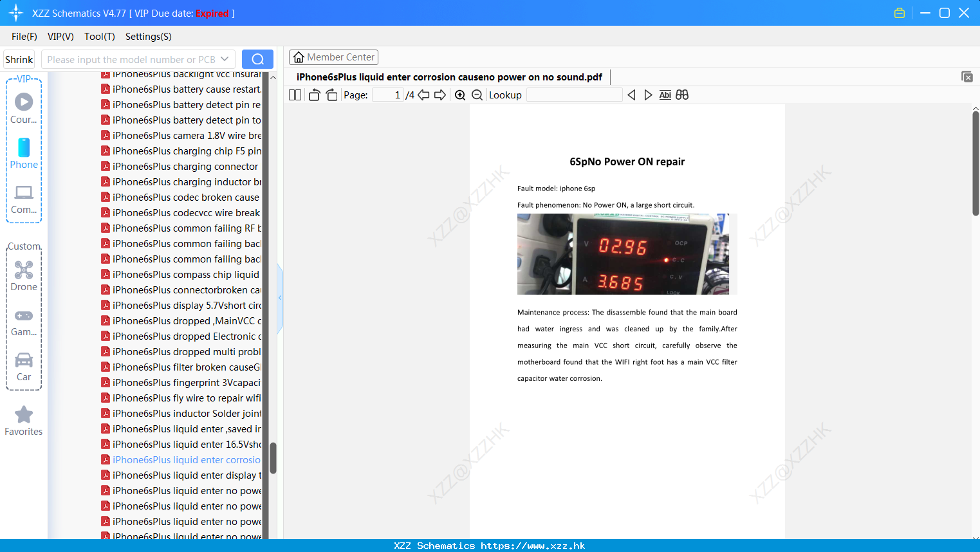Screen dimensions: 980x552
Task: Click the Shrink button
Action: click(19, 59)
